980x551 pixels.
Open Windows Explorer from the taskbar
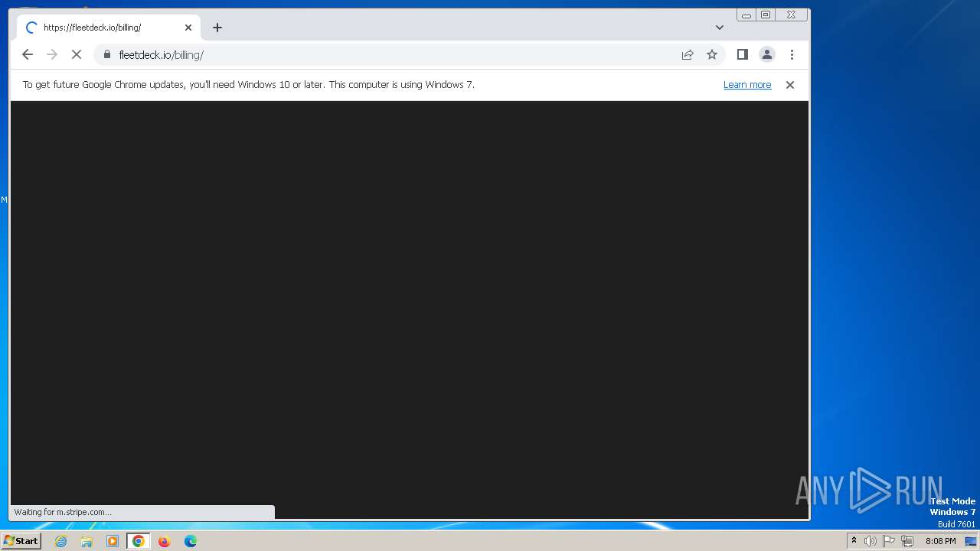click(x=87, y=541)
